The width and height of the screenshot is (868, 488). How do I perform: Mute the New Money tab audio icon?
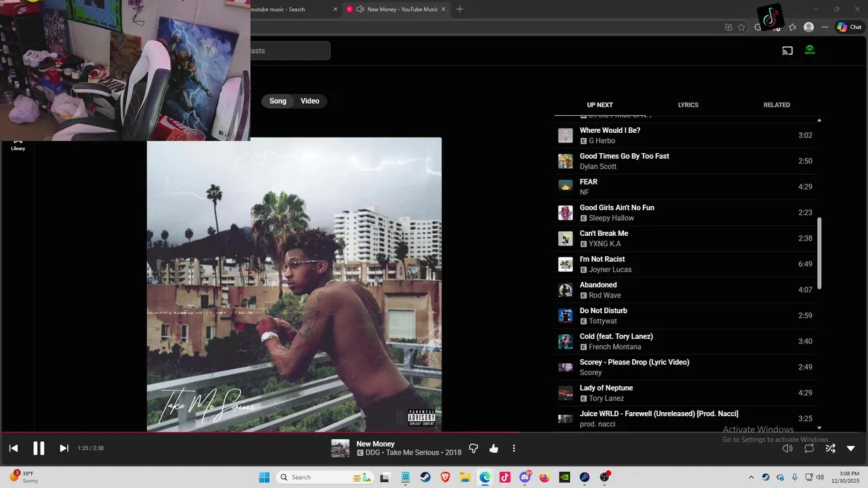[360, 9]
